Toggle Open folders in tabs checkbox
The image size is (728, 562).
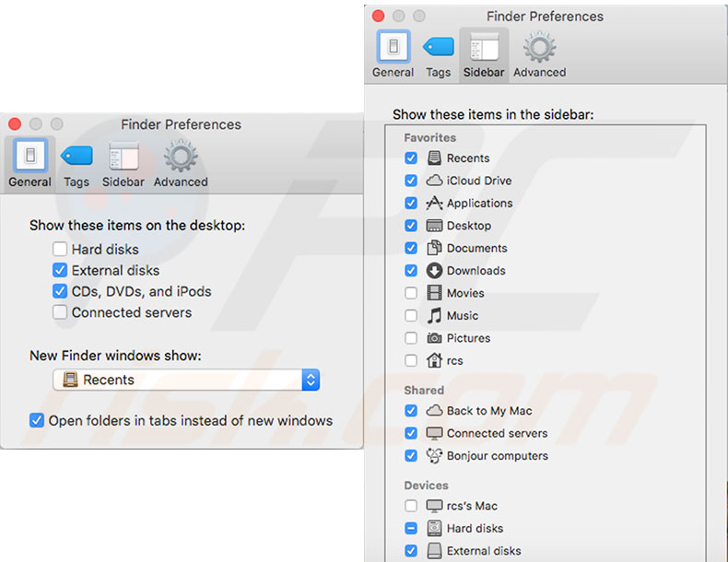tap(37, 420)
